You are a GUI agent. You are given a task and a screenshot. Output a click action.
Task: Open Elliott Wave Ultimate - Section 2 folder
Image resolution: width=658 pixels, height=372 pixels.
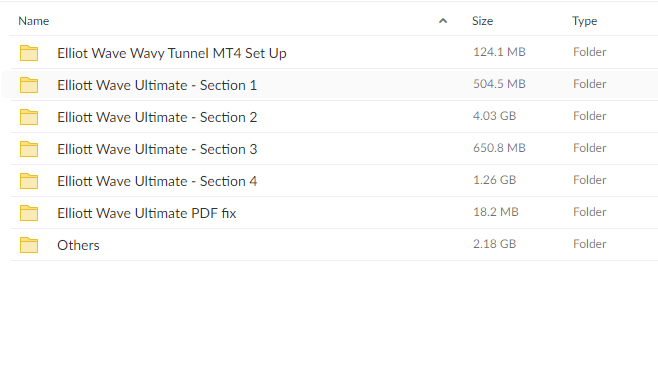tap(157, 117)
